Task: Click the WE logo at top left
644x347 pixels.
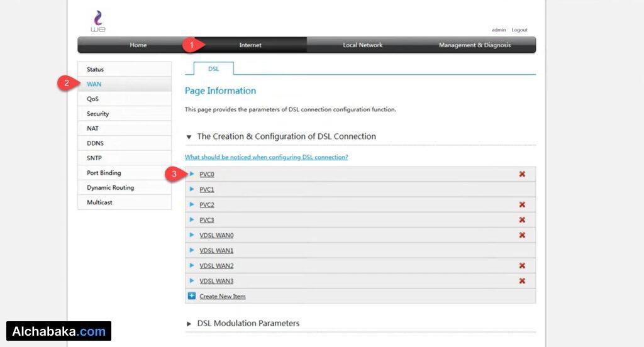Action: (98, 22)
